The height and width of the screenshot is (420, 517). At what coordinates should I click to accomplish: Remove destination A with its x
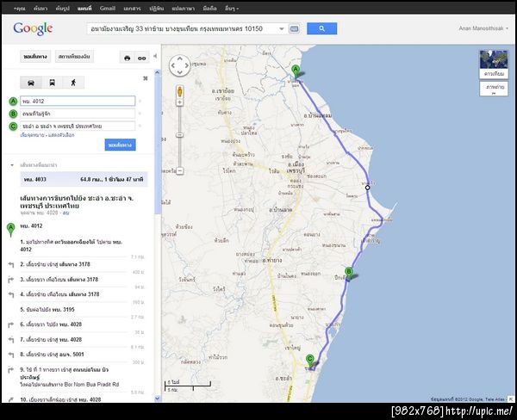click(x=140, y=102)
